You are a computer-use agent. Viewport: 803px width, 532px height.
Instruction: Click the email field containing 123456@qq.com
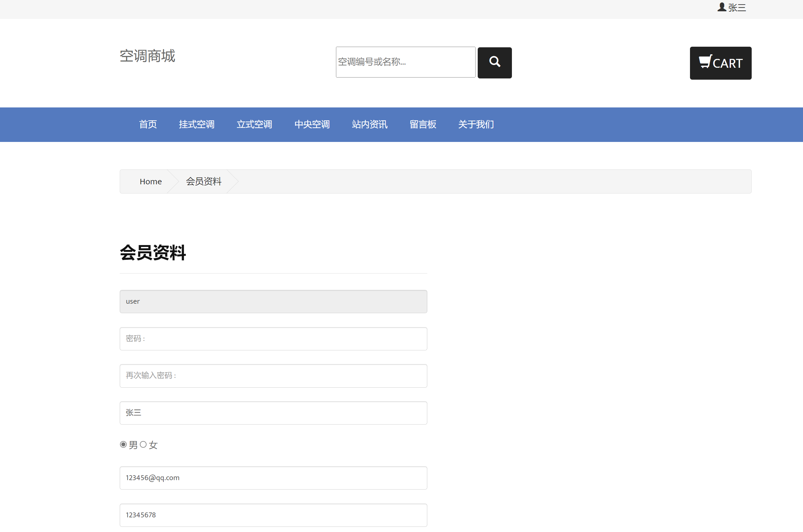click(273, 478)
